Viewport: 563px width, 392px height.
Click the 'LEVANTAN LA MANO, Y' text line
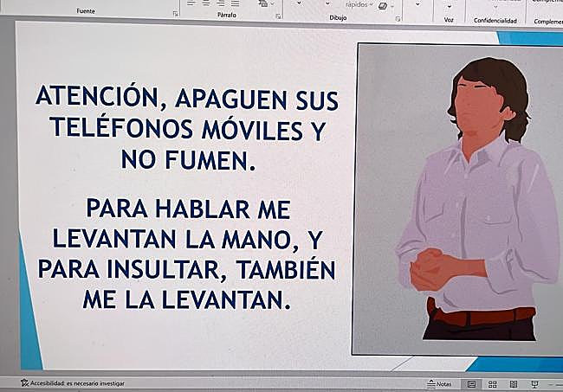[188, 239]
